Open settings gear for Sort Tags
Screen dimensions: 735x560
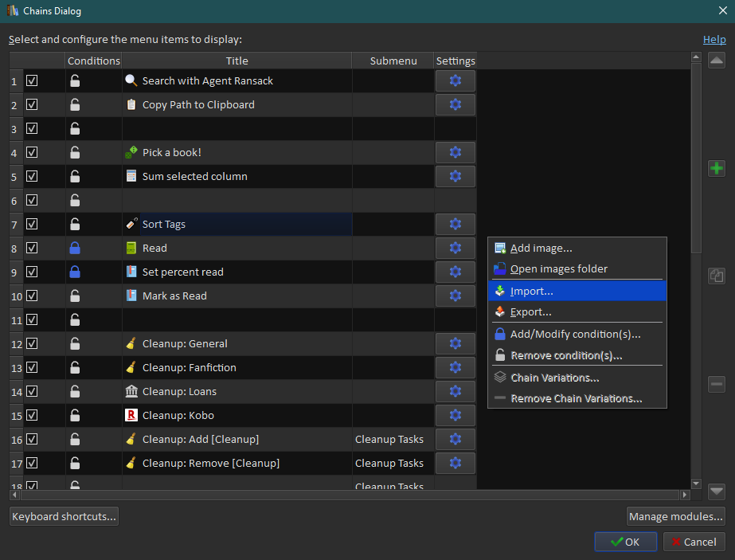(x=455, y=225)
